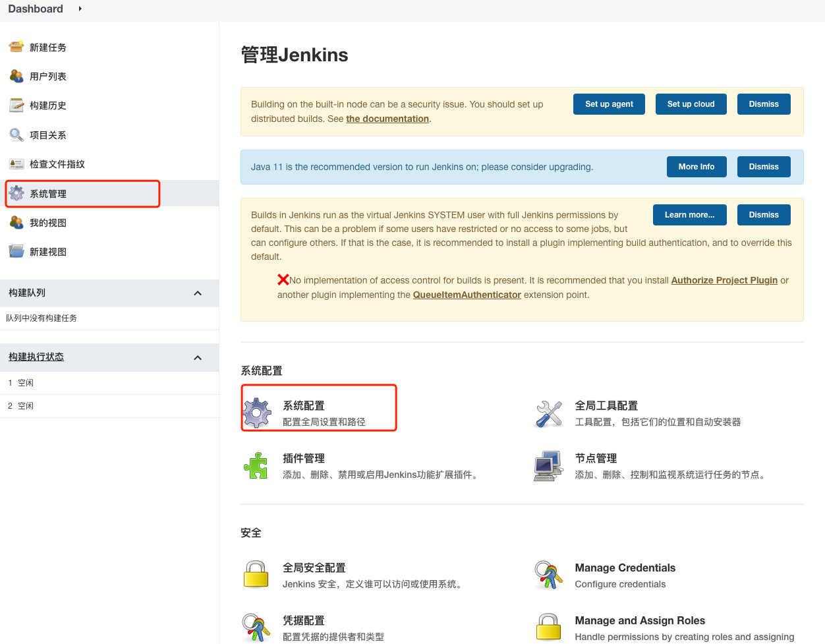Click the Learn more... button
Viewport: 825px width, 644px height.
pyautogui.click(x=689, y=215)
